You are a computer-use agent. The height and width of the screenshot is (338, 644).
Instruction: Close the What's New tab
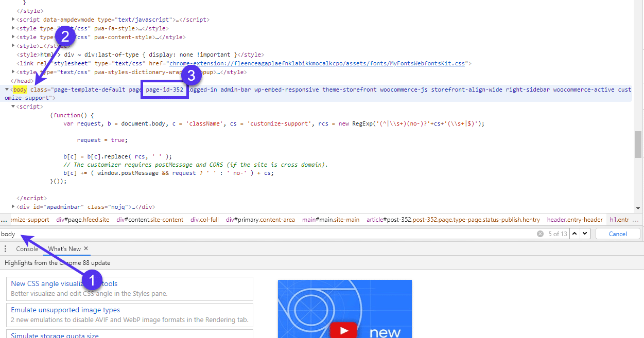click(85, 248)
